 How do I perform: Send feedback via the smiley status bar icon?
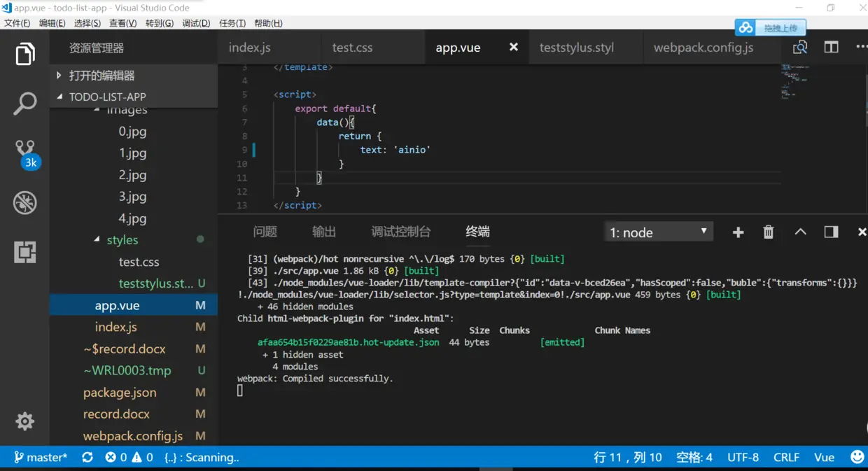(x=857, y=456)
